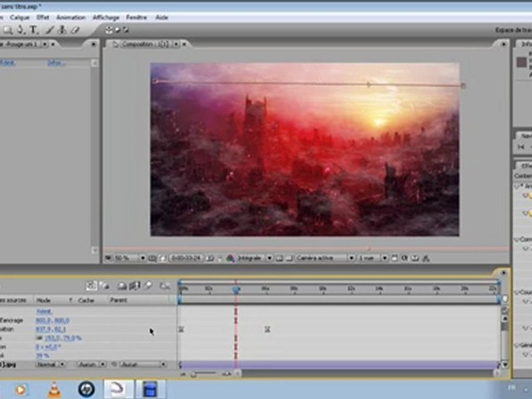532x399 pixels.
Task: Toggle the pixel aspect ratio correction icon
Action: 394,258
